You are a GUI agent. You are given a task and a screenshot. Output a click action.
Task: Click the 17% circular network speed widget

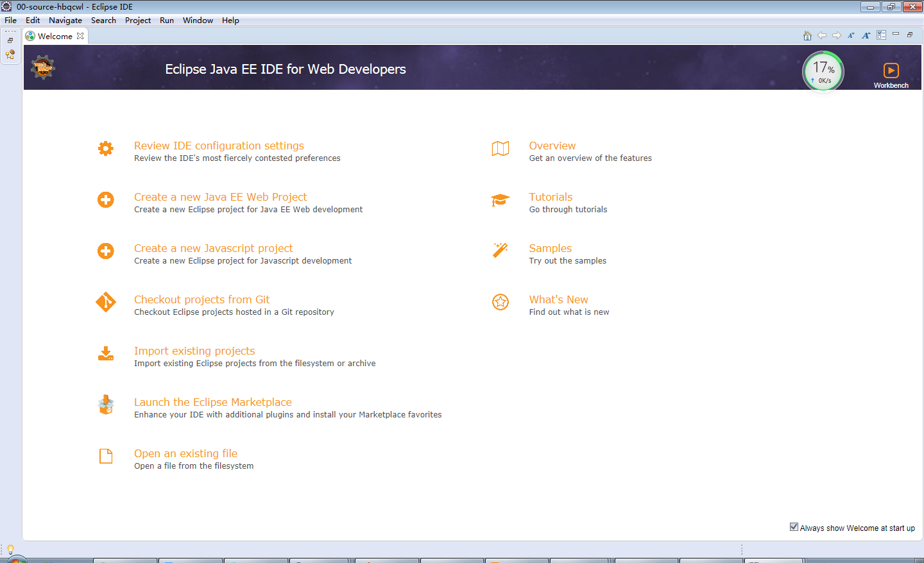(x=823, y=71)
